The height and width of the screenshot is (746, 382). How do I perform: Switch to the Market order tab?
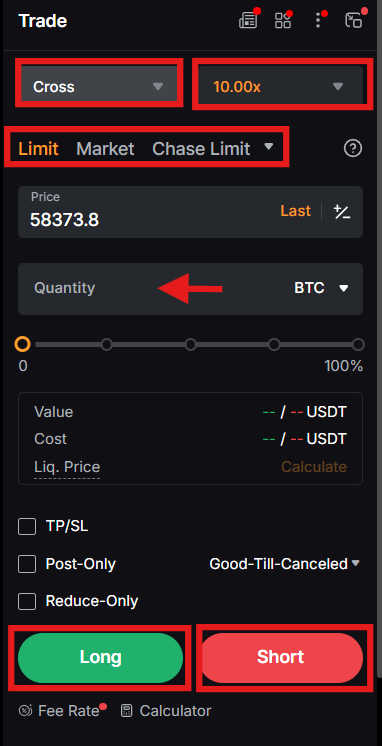point(105,149)
